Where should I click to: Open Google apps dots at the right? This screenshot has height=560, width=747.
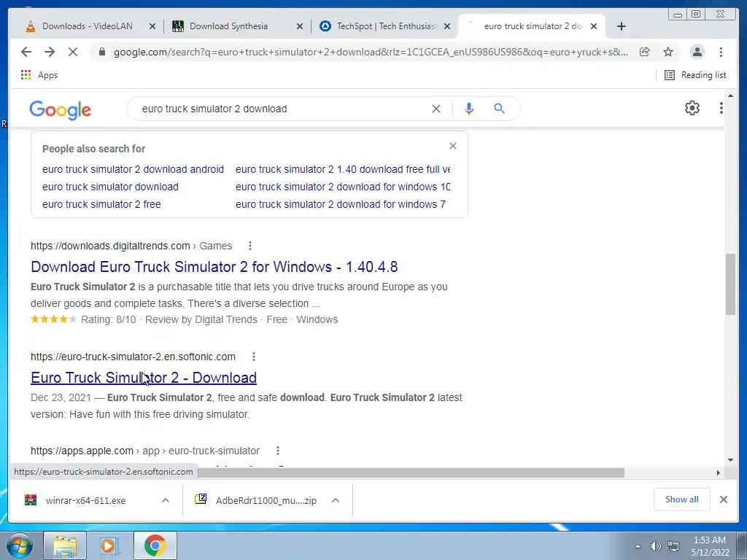click(x=721, y=108)
